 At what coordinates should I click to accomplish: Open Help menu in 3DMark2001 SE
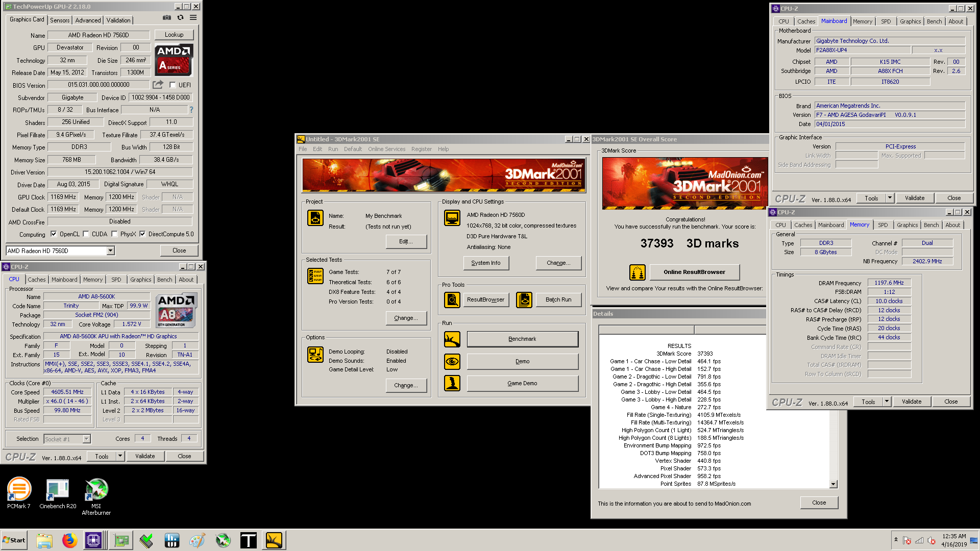[444, 149]
